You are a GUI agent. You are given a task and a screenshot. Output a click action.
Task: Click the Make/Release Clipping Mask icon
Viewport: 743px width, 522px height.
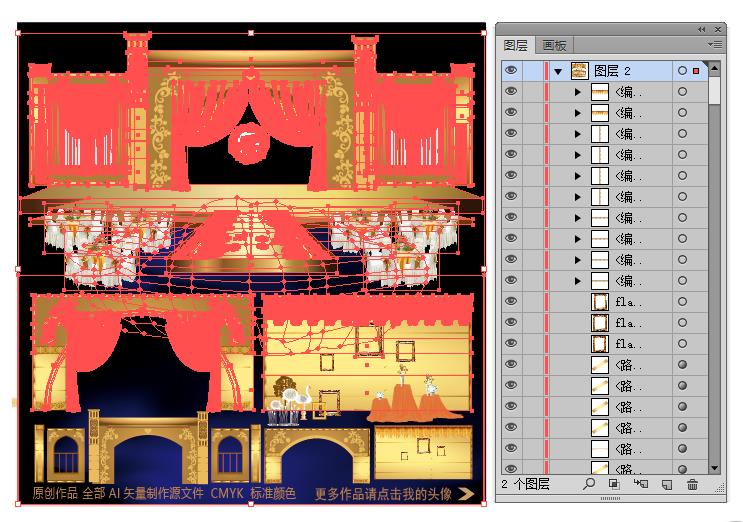click(614, 484)
